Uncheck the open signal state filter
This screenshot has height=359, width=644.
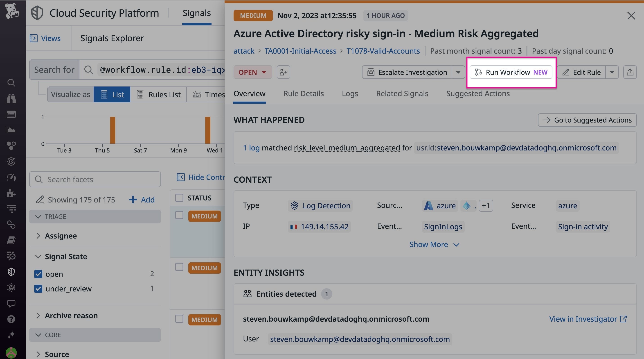click(38, 274)
